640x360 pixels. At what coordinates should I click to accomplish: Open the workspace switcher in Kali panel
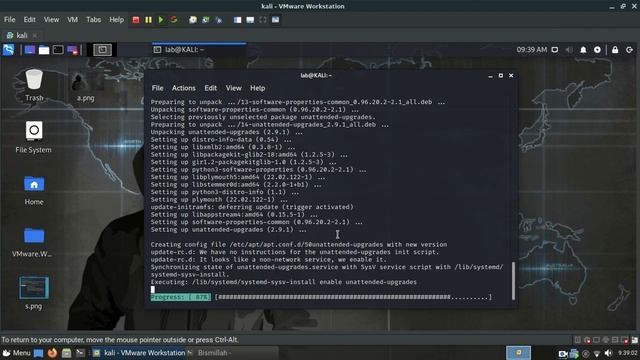(x=102, y=50)
